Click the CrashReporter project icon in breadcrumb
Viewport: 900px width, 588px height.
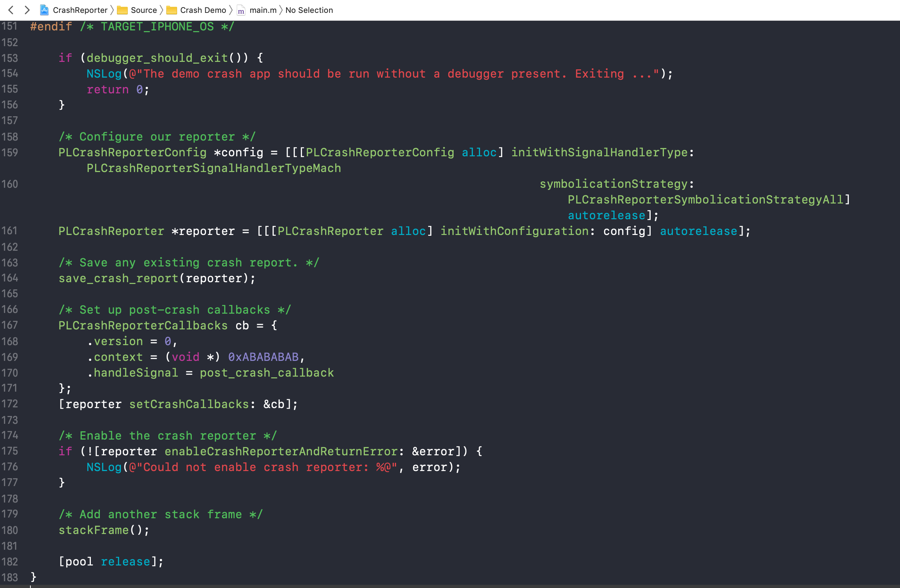[44, 10]
